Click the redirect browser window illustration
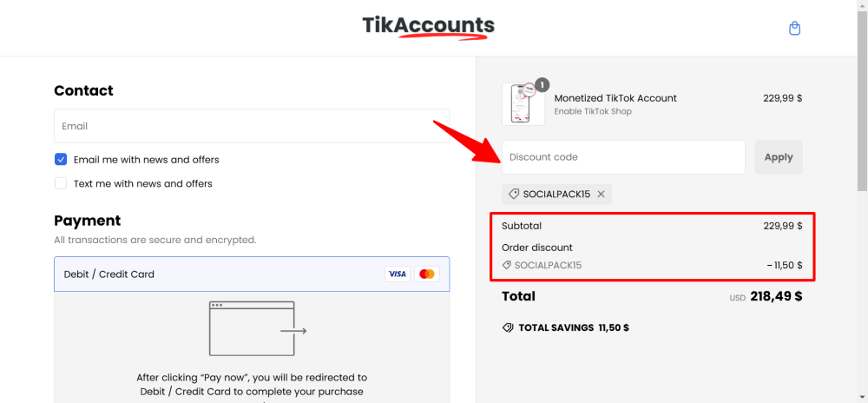 tap(258, 329)
